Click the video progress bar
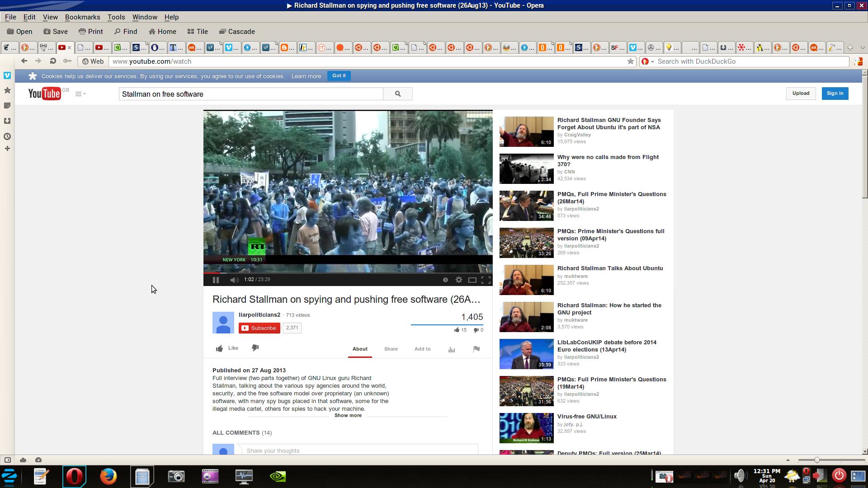Image resolution: width=868 pixels, height=488 pixels. [x=347, y=273]
